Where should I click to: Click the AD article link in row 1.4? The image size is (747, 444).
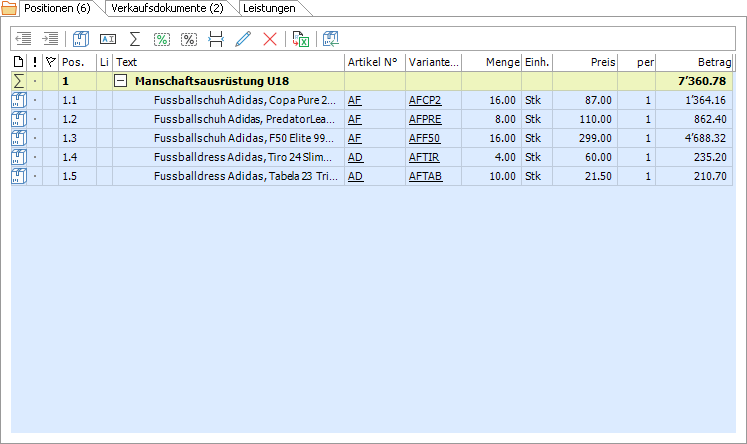355,157
